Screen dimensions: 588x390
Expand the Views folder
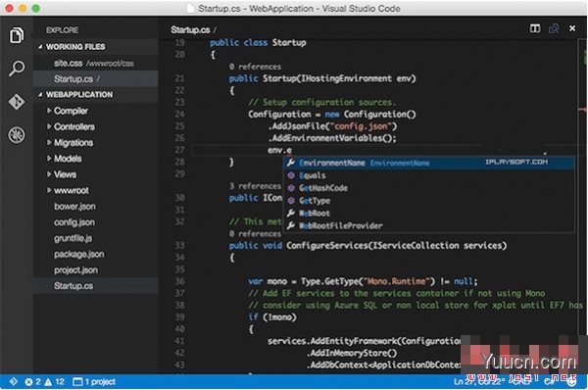click(x=49, y=174)
